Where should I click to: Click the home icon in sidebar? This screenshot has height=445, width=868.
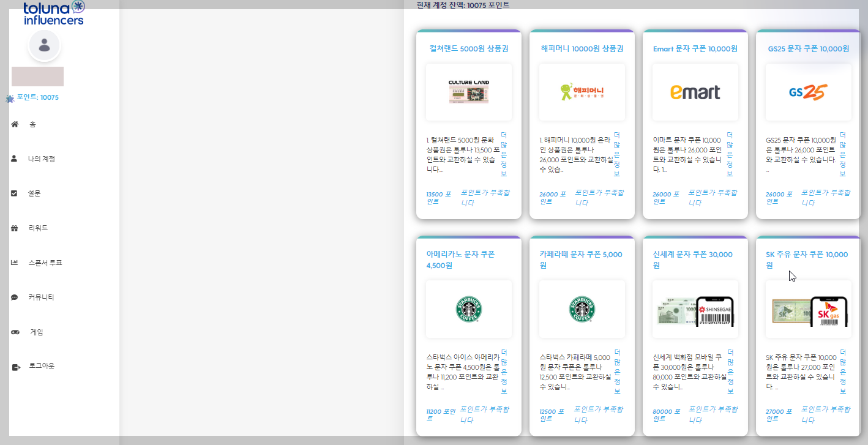coord(15,124)
